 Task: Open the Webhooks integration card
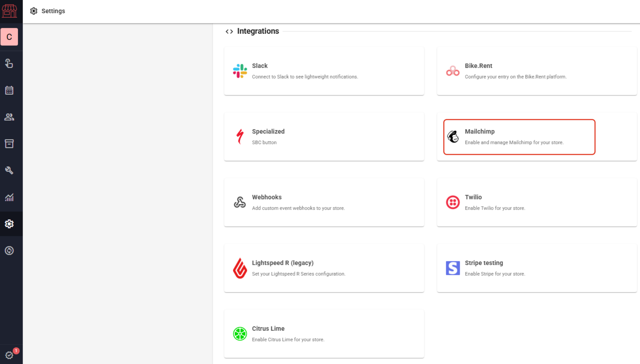pos(324,202)
